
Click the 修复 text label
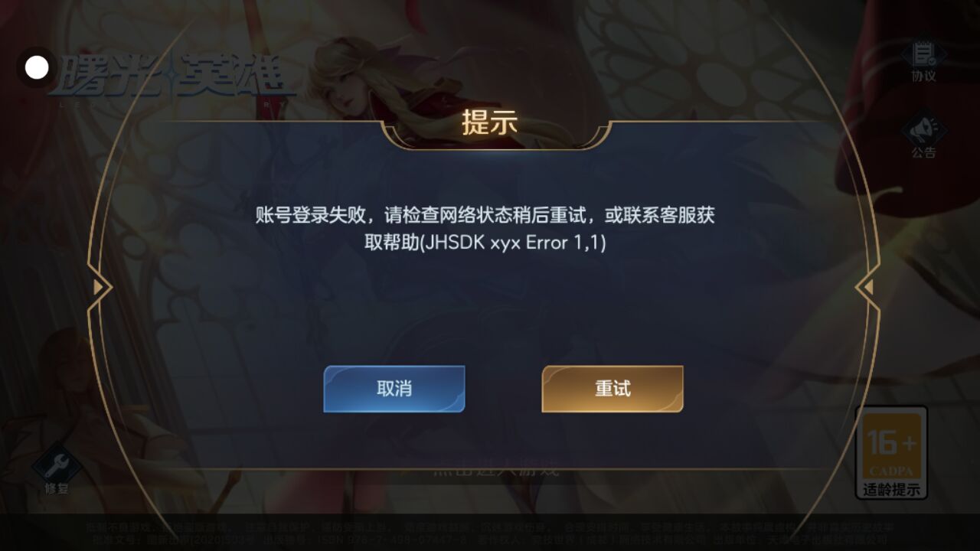point(57,488)
